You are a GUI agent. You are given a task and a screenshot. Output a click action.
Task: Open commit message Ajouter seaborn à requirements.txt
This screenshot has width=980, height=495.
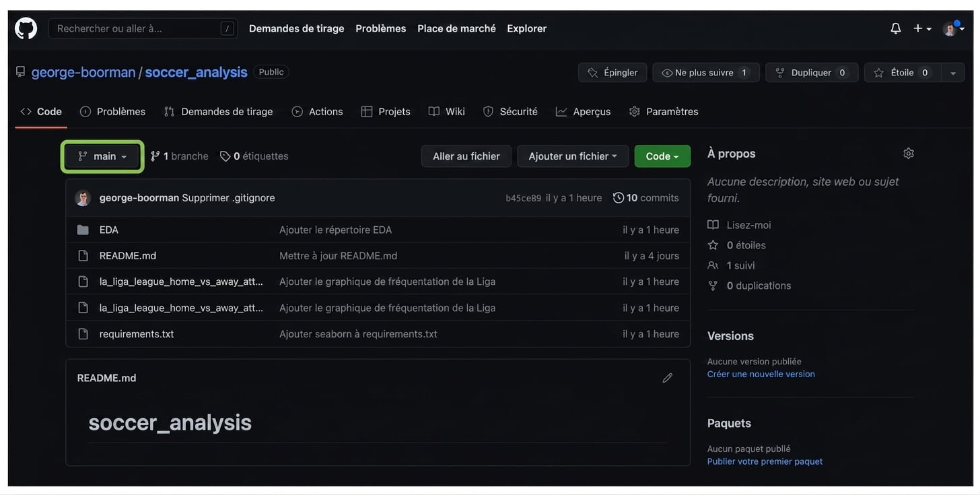[359, 334]
